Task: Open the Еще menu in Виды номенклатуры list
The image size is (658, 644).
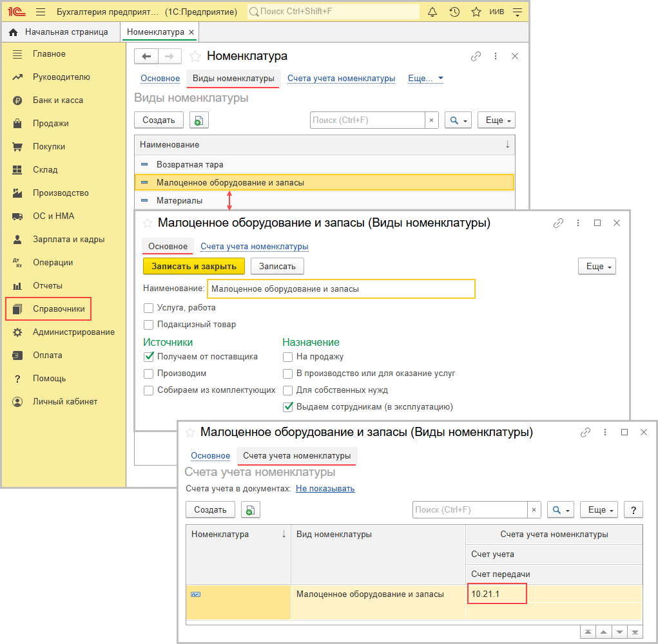Action: (496, 120)
